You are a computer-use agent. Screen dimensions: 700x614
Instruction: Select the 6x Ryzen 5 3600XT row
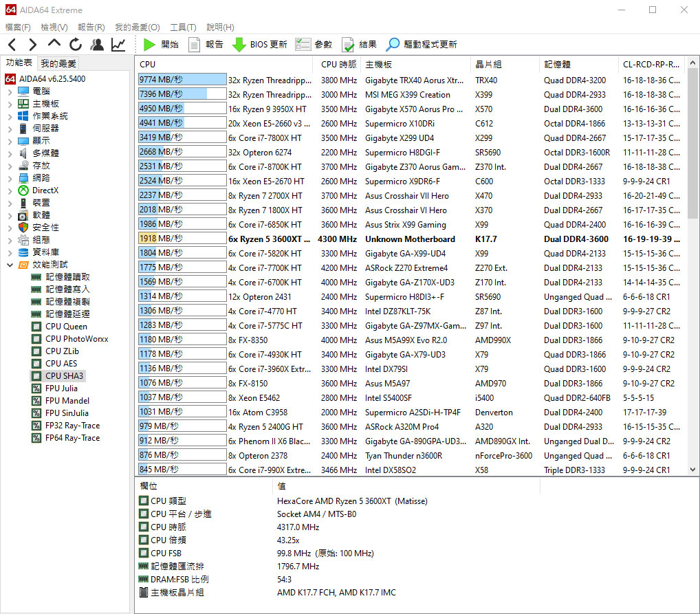click(x=411, y=239)
